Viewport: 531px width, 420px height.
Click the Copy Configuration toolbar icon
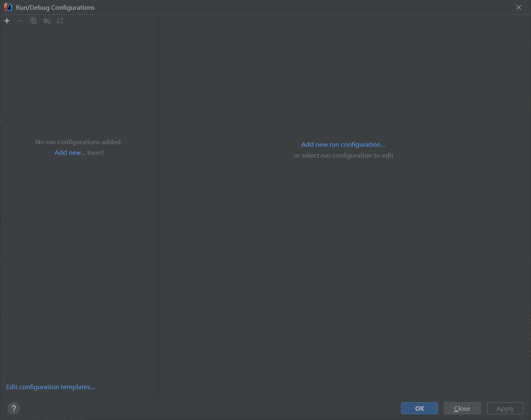pos(33,21)
